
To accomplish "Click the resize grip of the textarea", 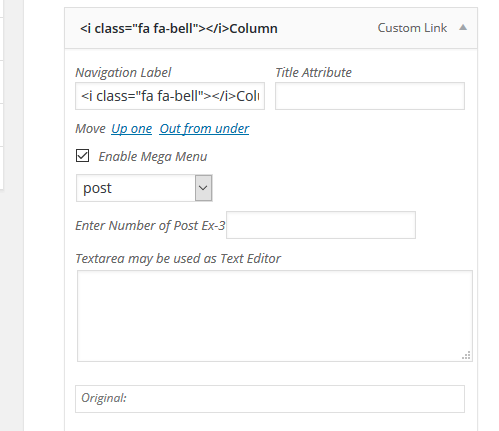I will tap(466, 355).
